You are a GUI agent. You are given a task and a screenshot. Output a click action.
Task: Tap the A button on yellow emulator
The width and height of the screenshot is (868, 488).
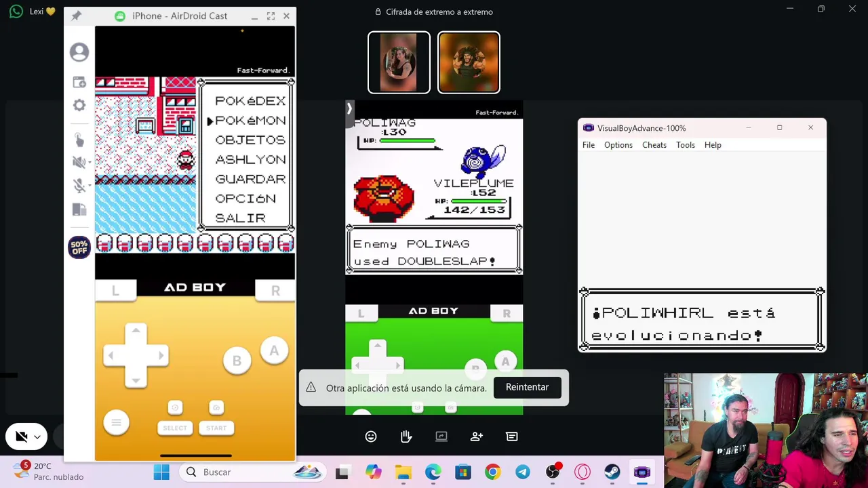click(274, 350)
